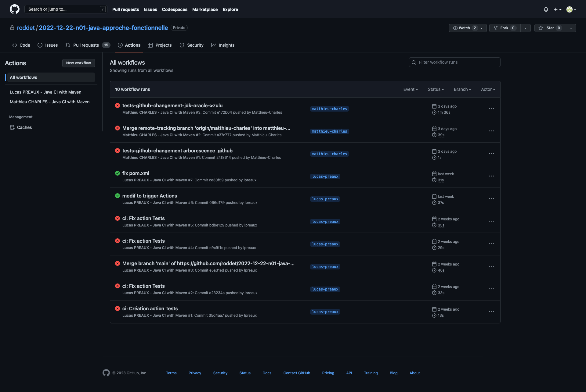Click the '10 workflow runs' heading

132,89
